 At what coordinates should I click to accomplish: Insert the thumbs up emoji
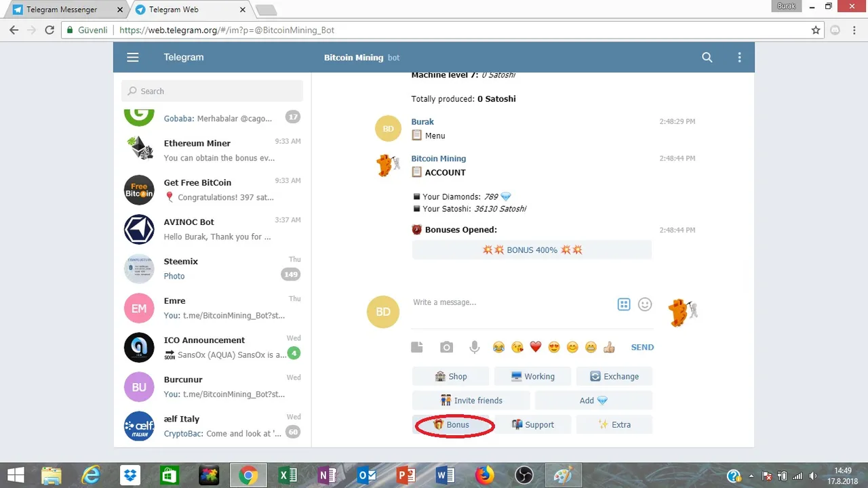click(x=609, y=347)
